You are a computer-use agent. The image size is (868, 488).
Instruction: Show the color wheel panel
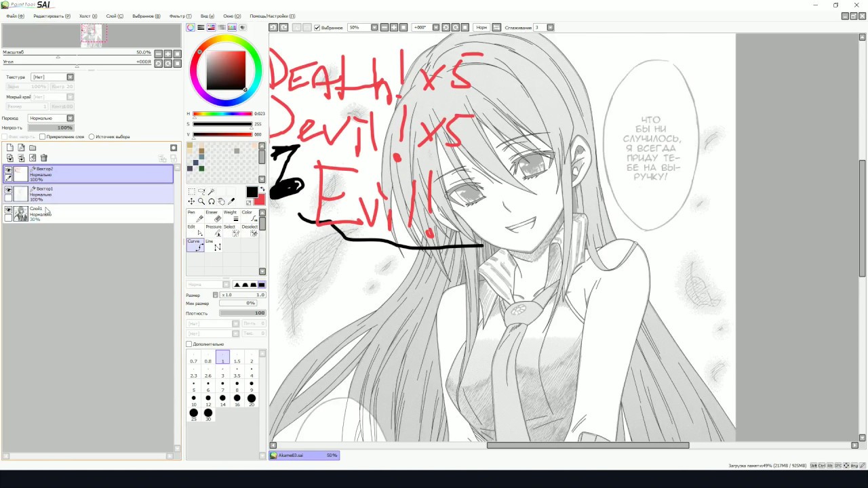[191, 28]
